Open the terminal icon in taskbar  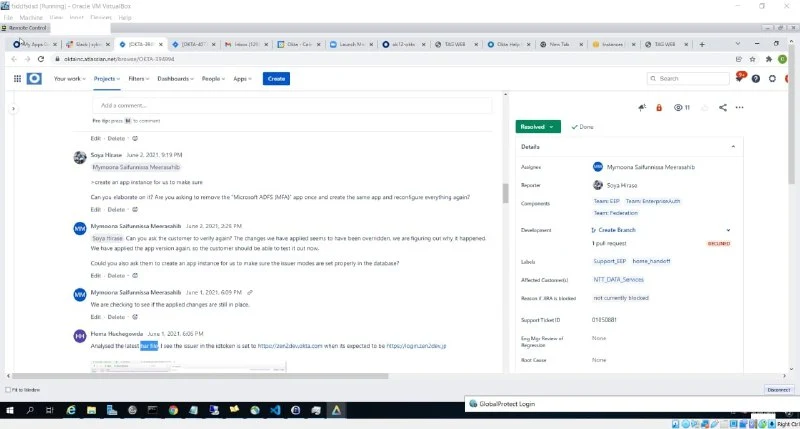tap(153, 410)
